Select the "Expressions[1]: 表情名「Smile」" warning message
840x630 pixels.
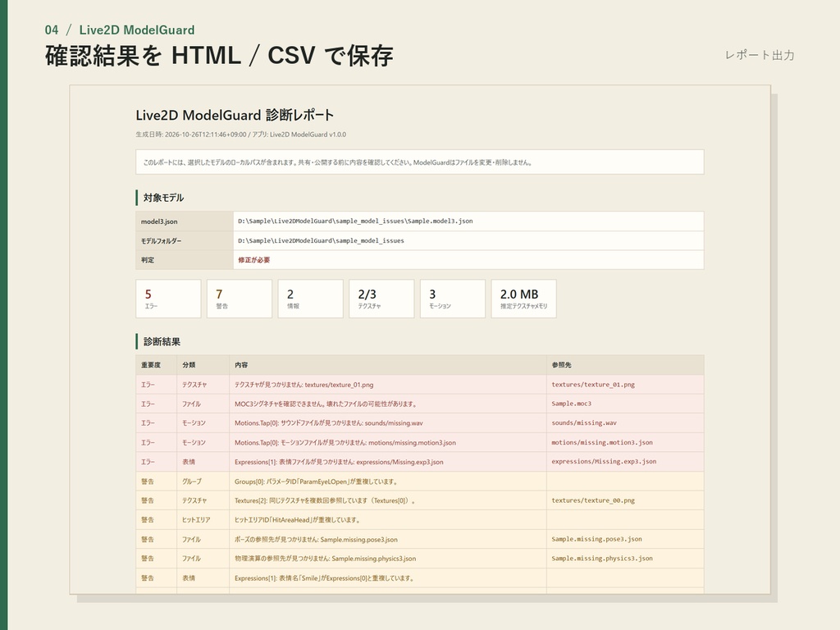[x=325, y=578]
